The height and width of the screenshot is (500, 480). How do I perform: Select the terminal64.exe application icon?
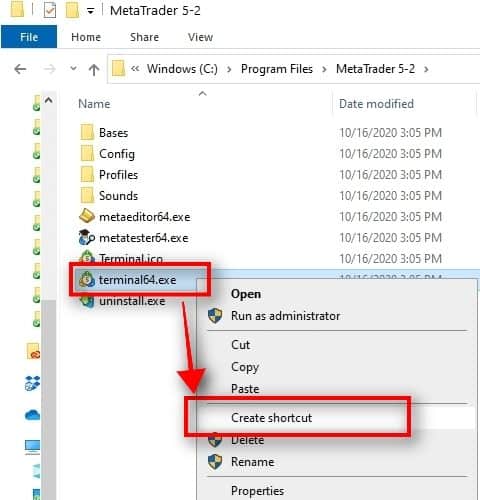coord(87,279)
